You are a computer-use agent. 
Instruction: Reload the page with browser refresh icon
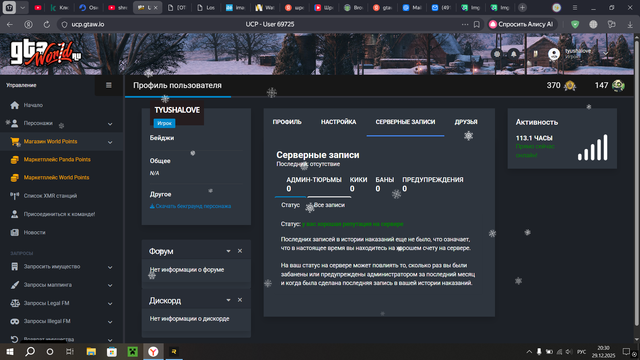pyautogui.click(x=47, y=24)
